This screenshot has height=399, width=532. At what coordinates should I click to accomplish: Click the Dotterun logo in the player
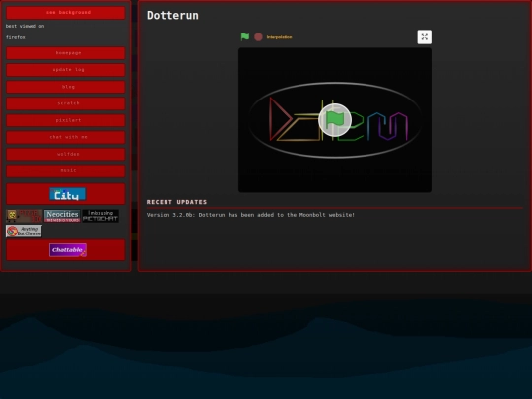tap(335, 120)
